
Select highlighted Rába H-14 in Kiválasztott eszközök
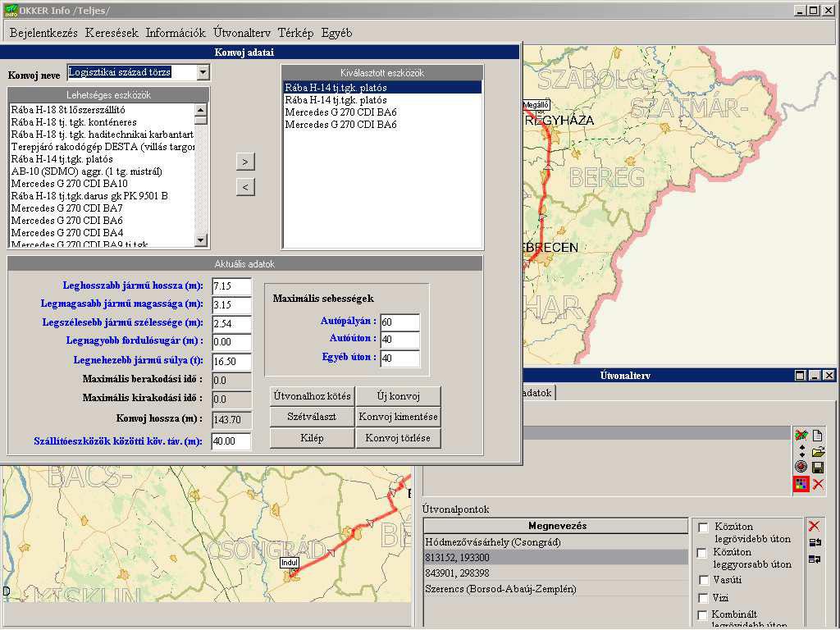[382, 87]
